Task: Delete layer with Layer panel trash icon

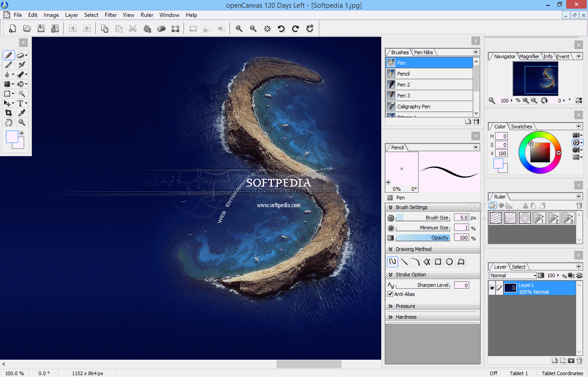Action: tap(579, 361)
